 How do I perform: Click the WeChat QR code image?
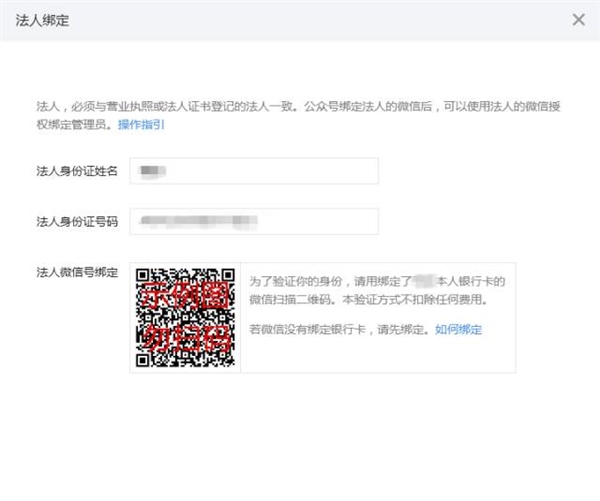pos(185,318)
